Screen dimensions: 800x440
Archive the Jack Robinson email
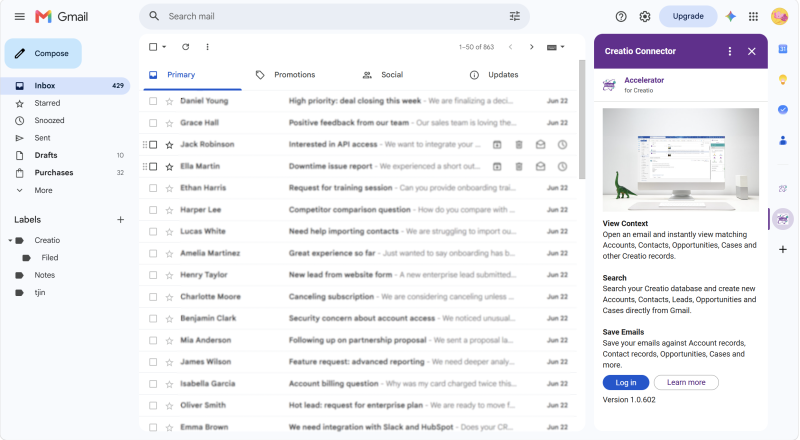497,144
